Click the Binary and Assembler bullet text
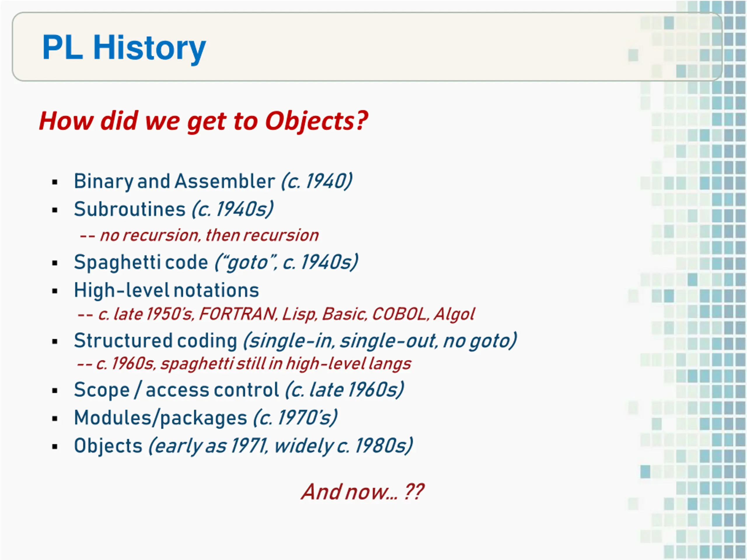The image size is (747, 560). pos(213,182)
